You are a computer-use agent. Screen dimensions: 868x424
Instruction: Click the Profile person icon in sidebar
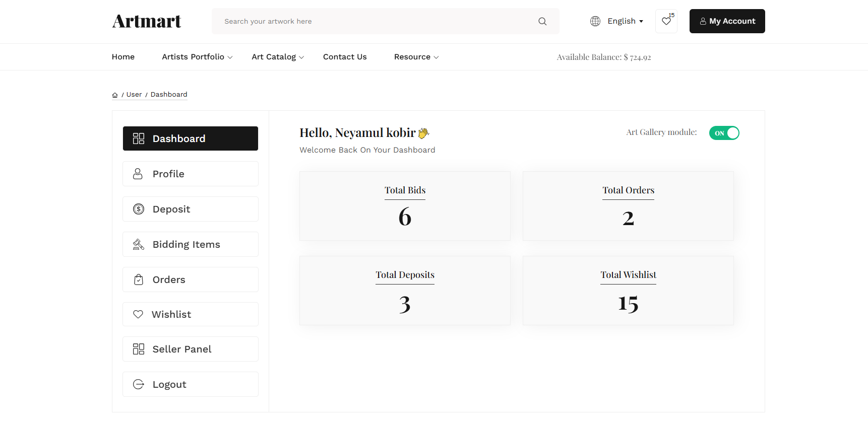[138, 174]
